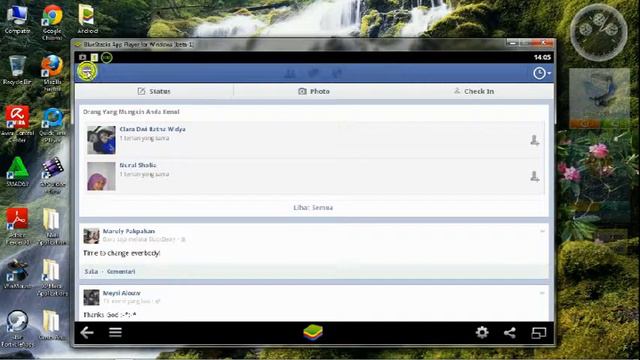Open the bottom folder icon on desktop
Screen dimensions: 640x360
(52, 325)
